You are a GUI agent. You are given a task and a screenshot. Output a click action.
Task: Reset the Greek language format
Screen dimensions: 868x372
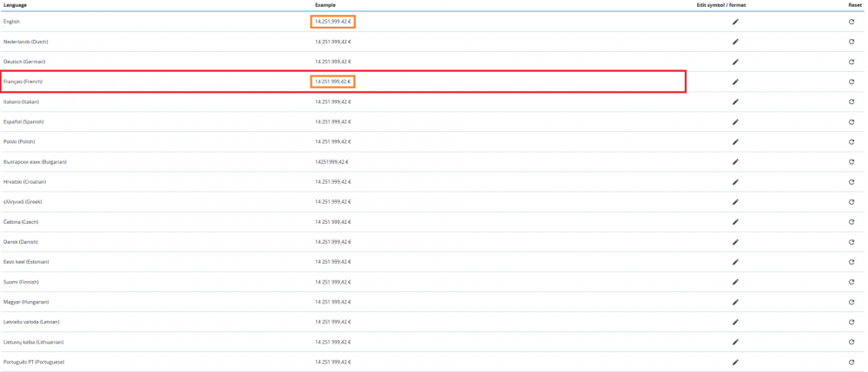pos(852,202)
